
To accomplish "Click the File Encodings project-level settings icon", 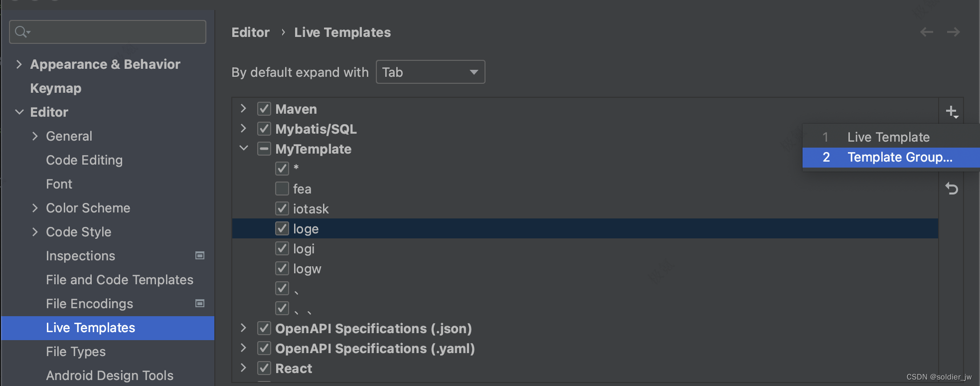I will pos(200,304).
